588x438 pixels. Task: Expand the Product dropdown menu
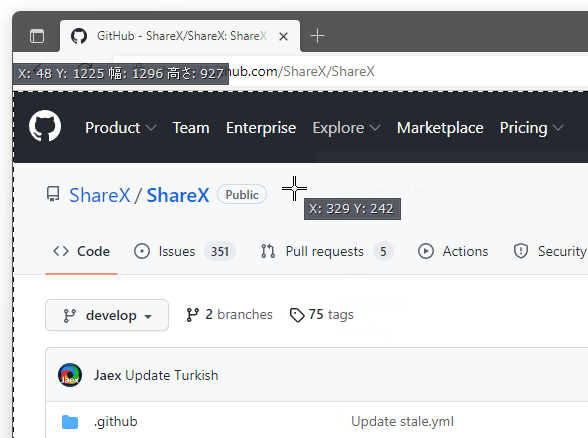120,128
